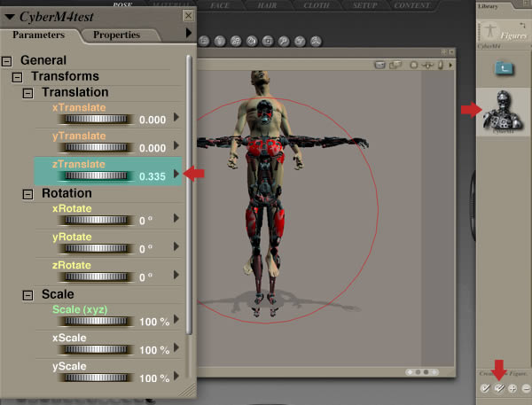Viewport: 532px width, 405px height.
Task: Click the zRotate dial
Action: pyautogui.click(x=96, y=276)
